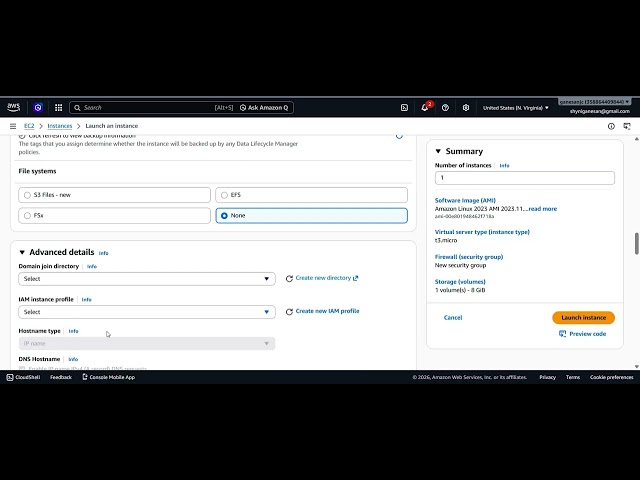
Task: Open Virtual server type summary link
Action: click(x=482, y=232)
